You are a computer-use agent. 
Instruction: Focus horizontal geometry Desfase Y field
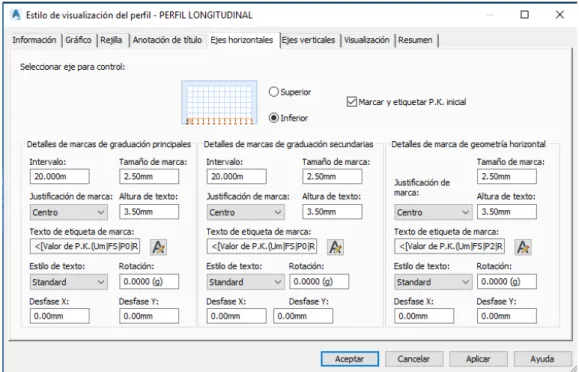coord(507,316)
